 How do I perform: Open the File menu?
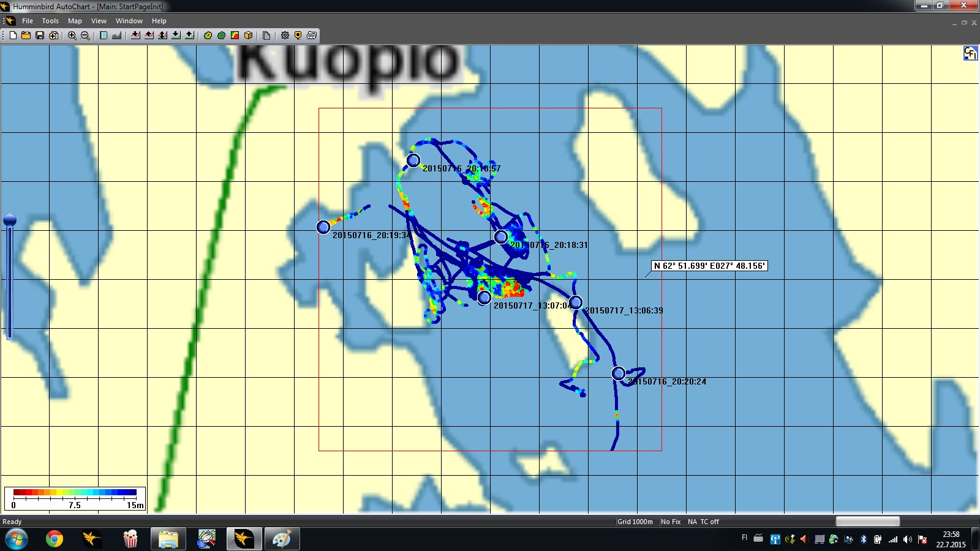[28, 21]
